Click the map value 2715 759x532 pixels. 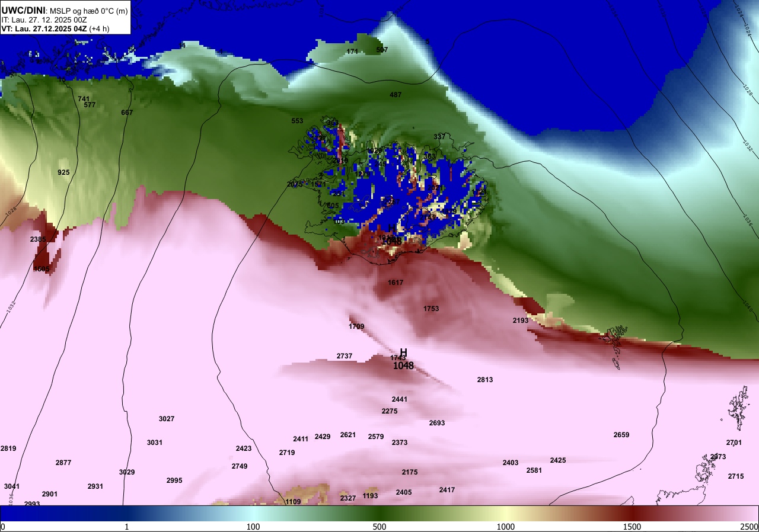736,476
